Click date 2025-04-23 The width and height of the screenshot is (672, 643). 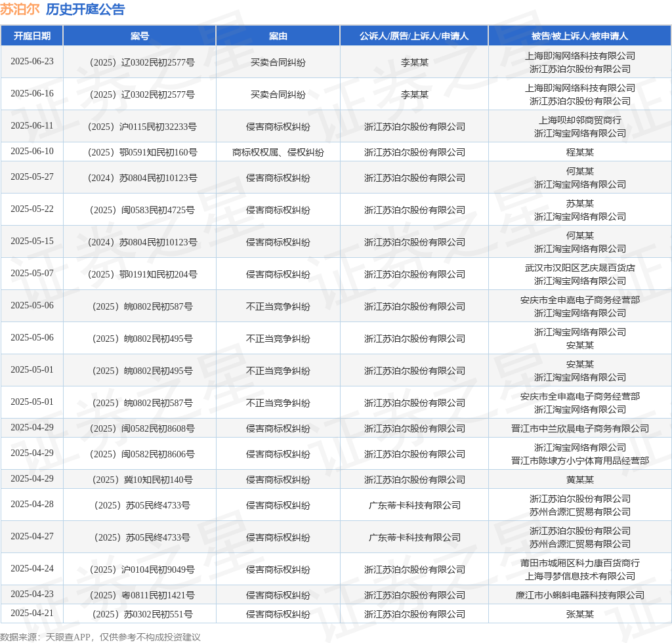(32, 594)
